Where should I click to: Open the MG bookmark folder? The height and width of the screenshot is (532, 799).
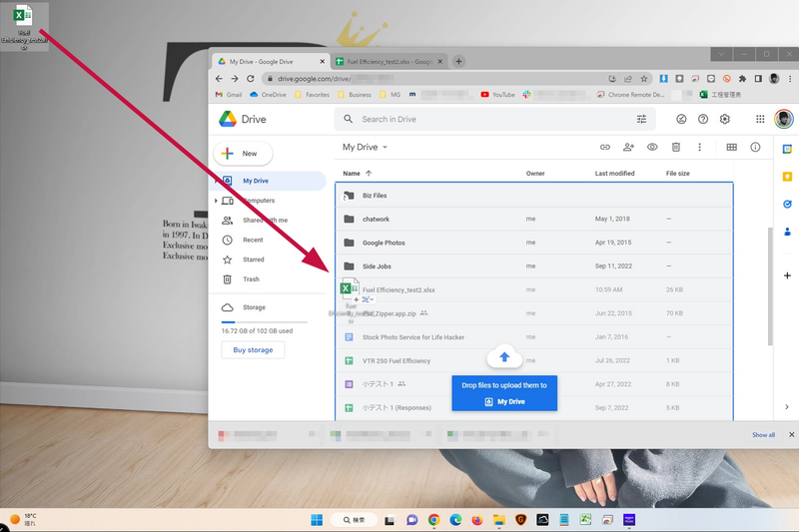tap(391, 95)
